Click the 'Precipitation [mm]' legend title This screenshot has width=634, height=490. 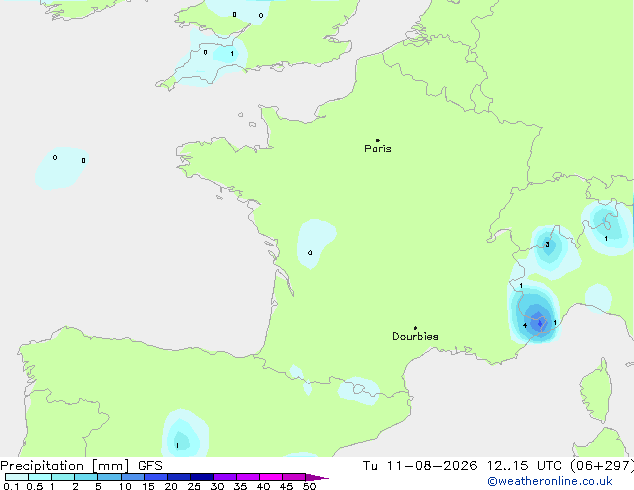[x=65, y=466]
